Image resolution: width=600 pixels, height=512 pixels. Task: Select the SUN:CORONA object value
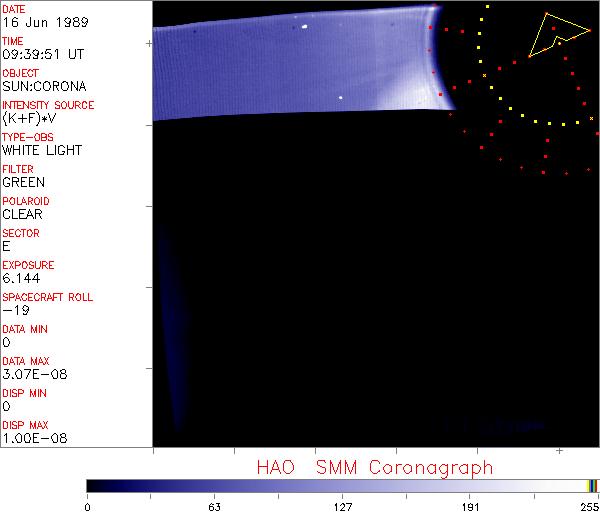[44, 86]
